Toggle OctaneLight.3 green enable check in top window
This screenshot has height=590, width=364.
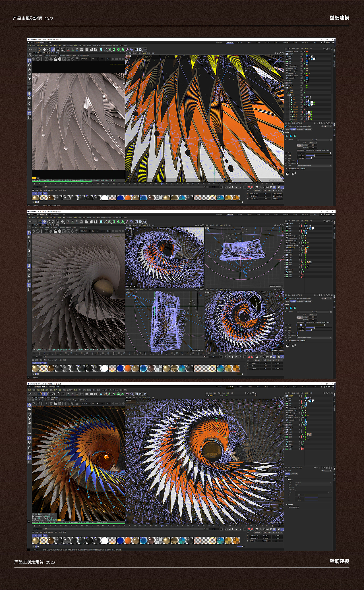click(304, 66)
